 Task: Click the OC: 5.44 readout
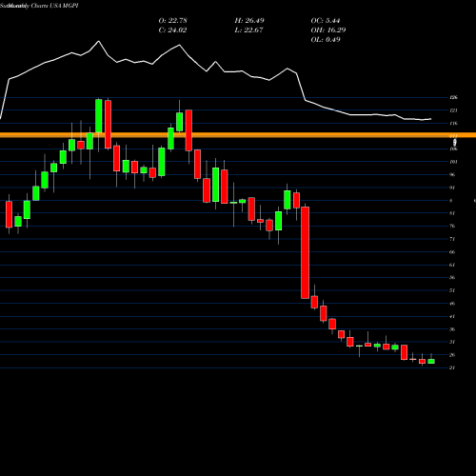click(x=326, y=21)
